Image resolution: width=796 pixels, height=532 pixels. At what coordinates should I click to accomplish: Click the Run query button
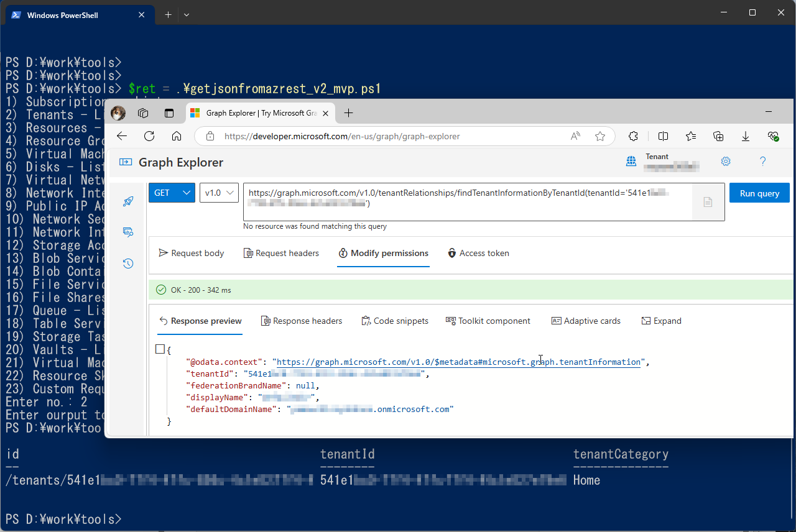759,193
